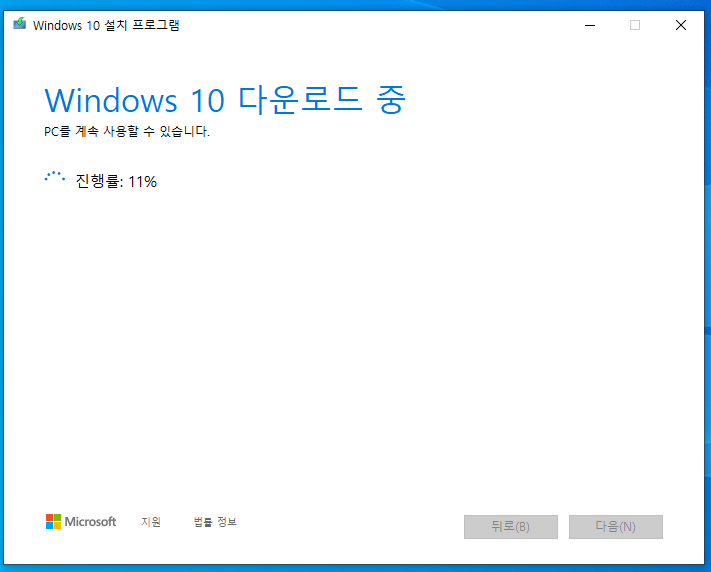
Task: Click the 진행률: 11% progress text
Action: [116, 181]
